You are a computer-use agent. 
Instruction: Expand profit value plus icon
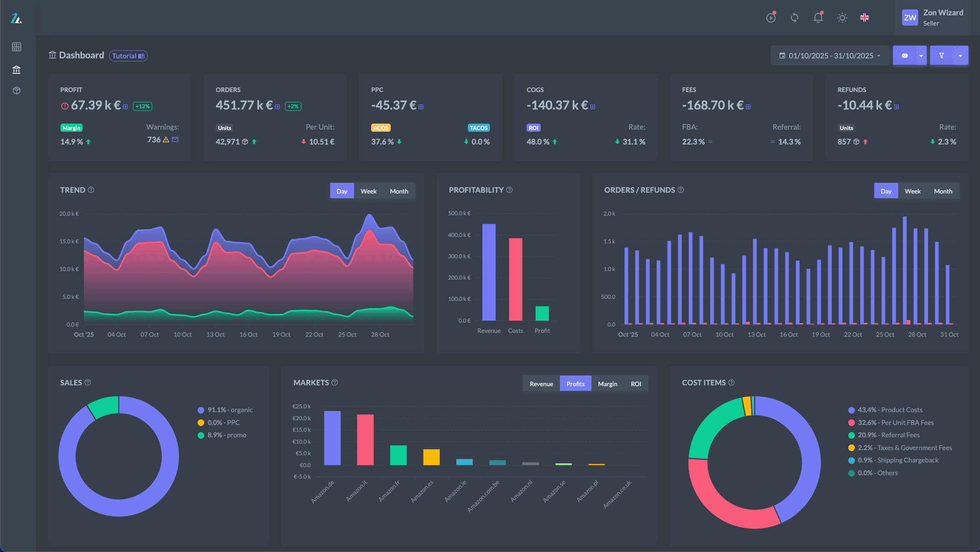pos(125,107)
